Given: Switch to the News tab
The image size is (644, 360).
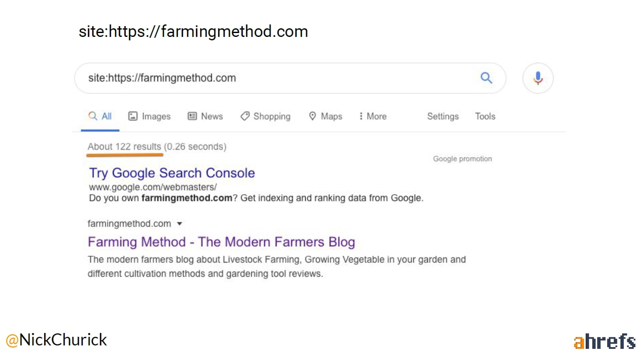Looking at the screenshot, I should point(212,116).
